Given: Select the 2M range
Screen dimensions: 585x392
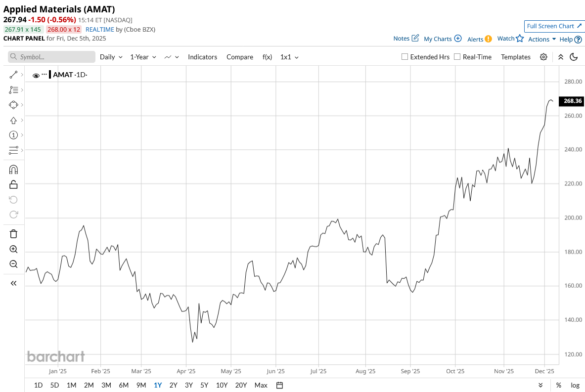Looking at the screenshot, I should 89,385.
